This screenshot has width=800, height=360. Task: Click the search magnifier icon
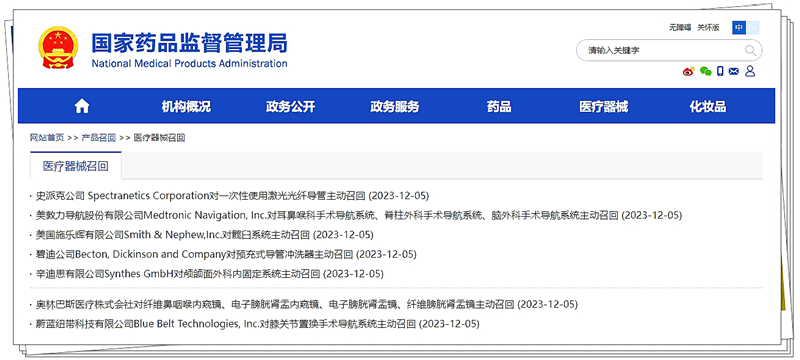(x=751, y=50)
